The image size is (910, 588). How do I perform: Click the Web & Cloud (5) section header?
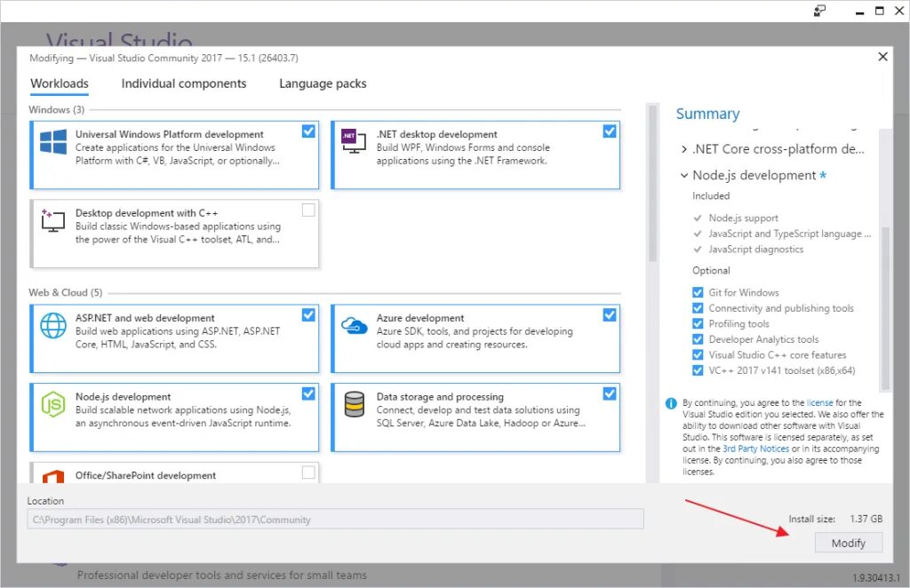tap(66, 293)
